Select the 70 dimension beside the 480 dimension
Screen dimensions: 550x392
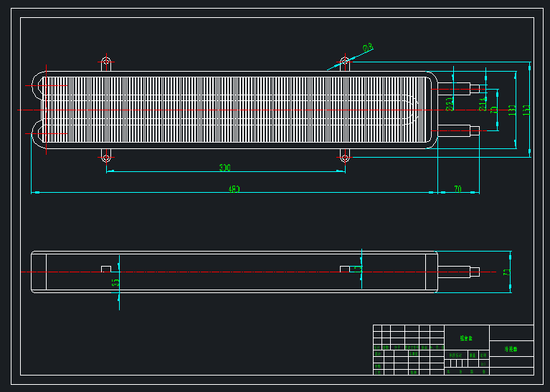coord(457,189)
